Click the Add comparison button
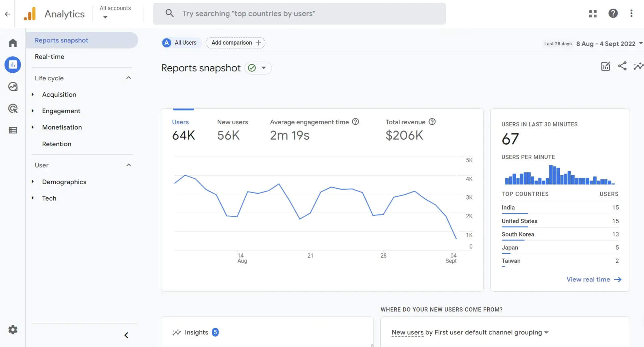This screenshot has height=347, width=644. (235, 43)
